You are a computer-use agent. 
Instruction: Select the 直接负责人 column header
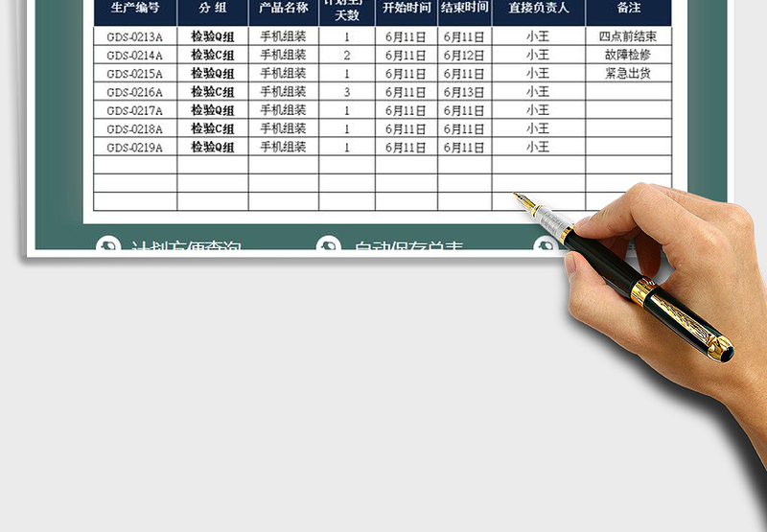tap(538, 9)
